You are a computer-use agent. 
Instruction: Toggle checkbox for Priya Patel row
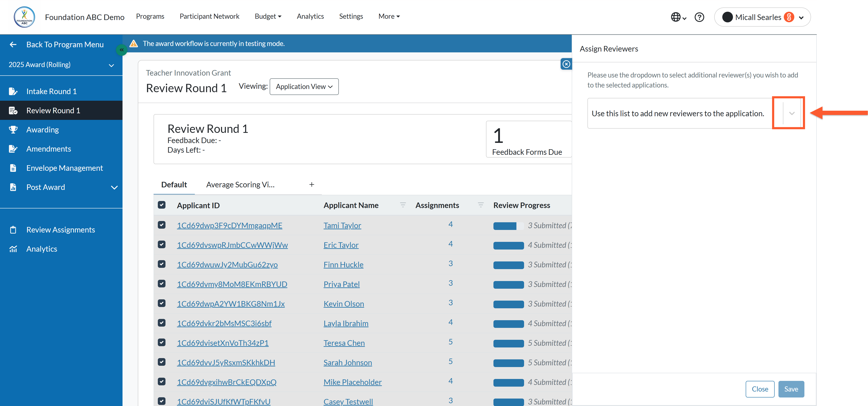162,284
